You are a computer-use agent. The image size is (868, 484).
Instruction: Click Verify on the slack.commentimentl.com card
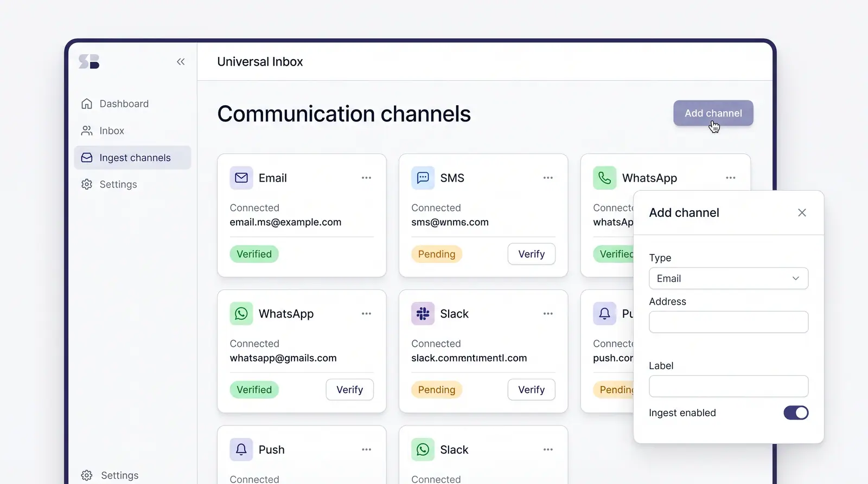532,390
